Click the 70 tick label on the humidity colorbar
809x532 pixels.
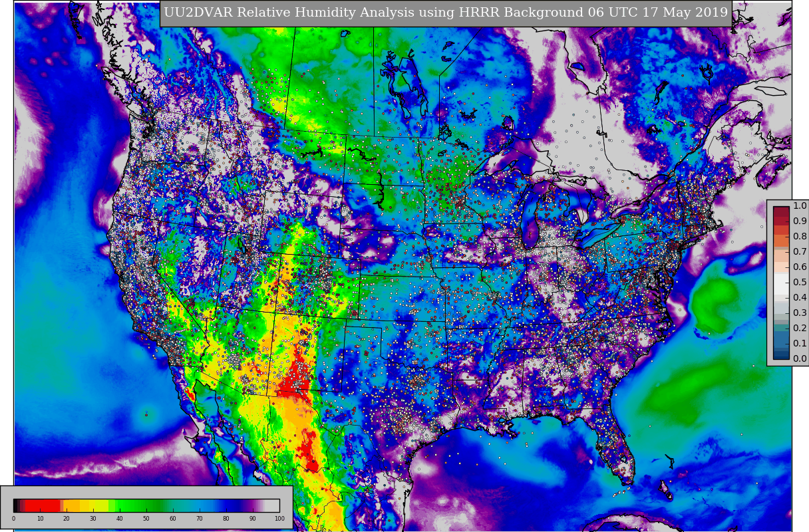point(200,519)
